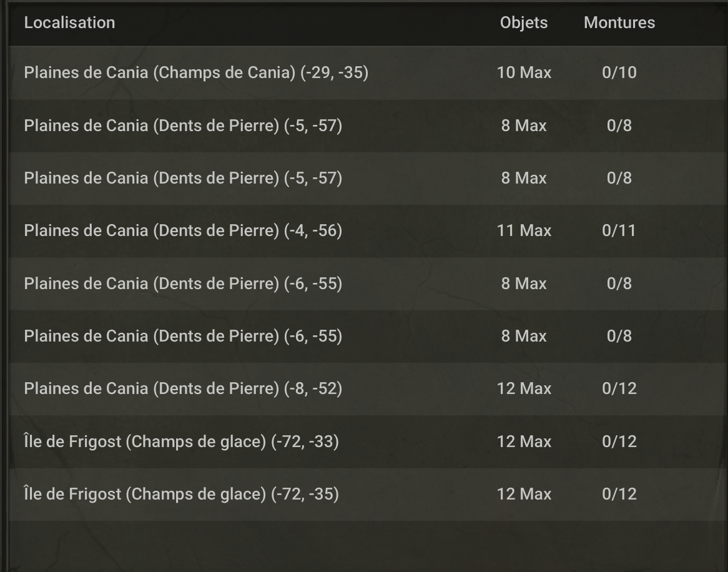Click the 10 Max objets value
The height and width of the screenshot is (572, 728).
click(524, 72)
